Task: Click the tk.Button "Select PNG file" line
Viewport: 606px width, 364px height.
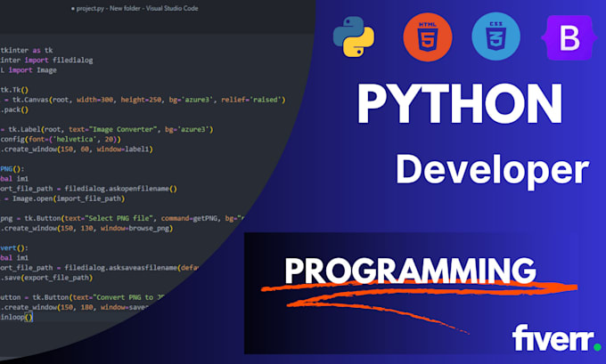Action: 122,218
